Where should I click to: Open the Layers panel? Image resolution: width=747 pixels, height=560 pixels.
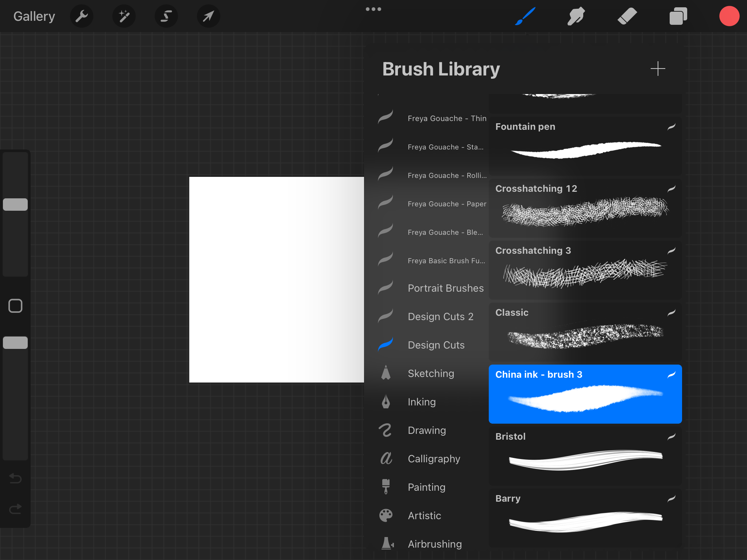click(x=678, y=16)
